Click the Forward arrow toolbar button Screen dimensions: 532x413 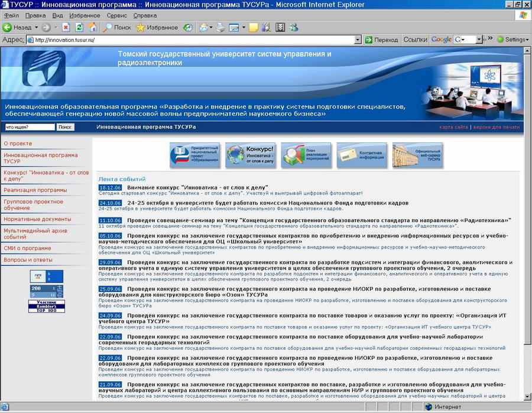[x=46, y=27]
